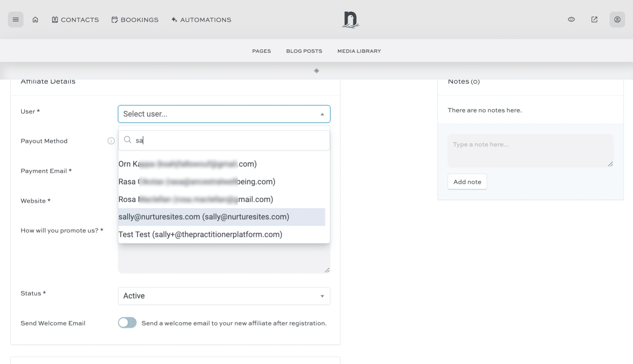Open the Status dropdown showing Active

(x=224, y=296)
